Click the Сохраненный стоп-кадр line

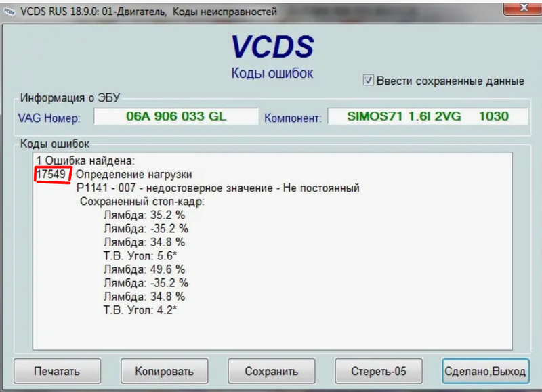pyautogui.click(x=142, y=202)
